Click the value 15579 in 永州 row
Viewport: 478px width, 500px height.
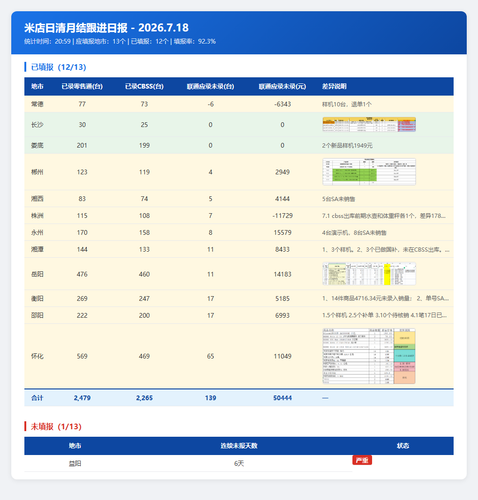[x=282, y=232]
